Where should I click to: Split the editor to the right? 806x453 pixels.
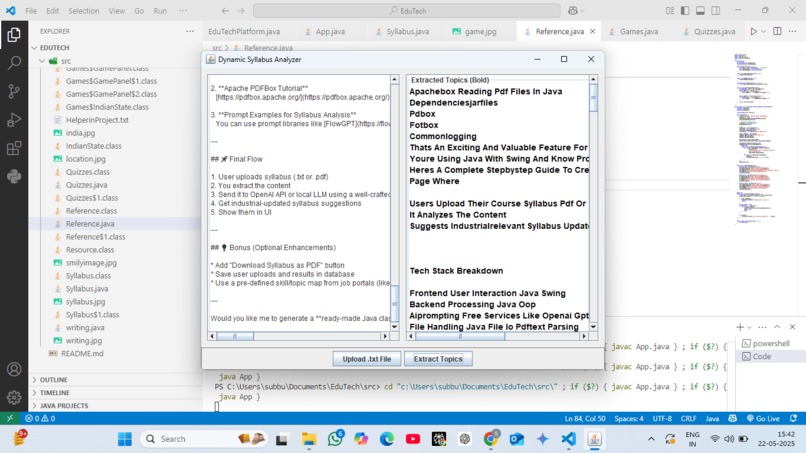pos(777,31)
